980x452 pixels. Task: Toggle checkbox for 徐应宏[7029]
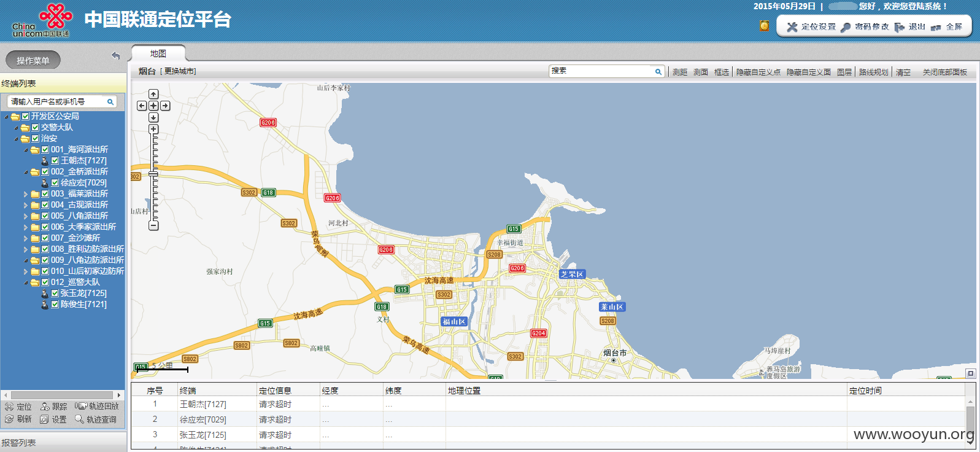[x=55, y=182]
